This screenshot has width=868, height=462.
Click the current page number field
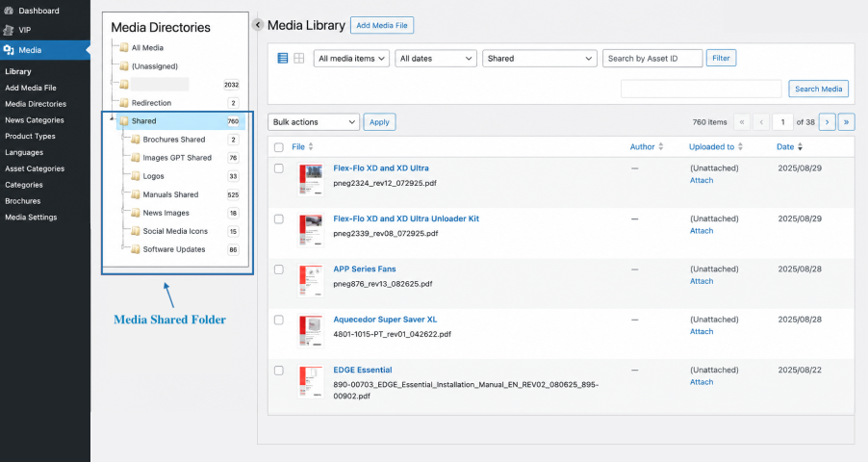(782, 122)
